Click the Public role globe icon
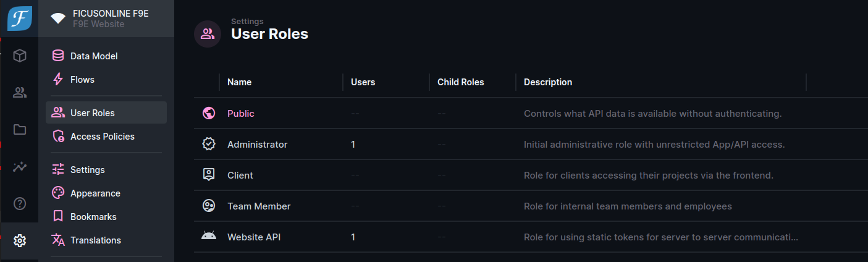Screen dimensions: 868x262 tap(209, 113)
